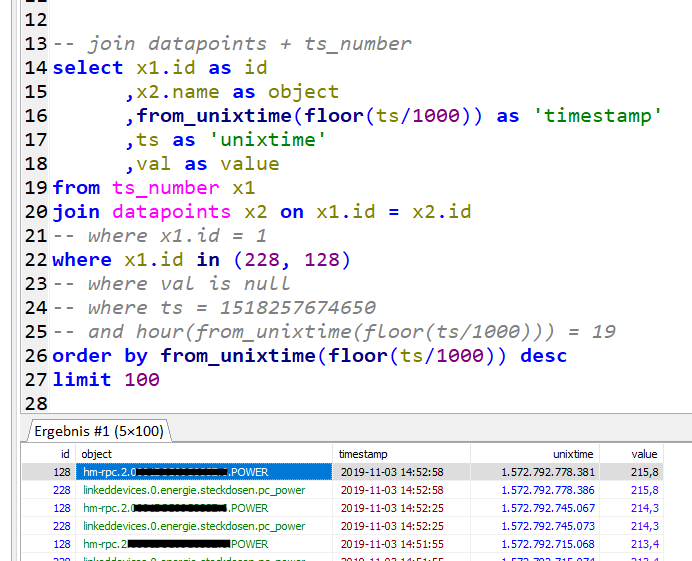Click line number 27 in editor gutter
The width and height of the screenshot is (692, 561).
tap(36, 380)
